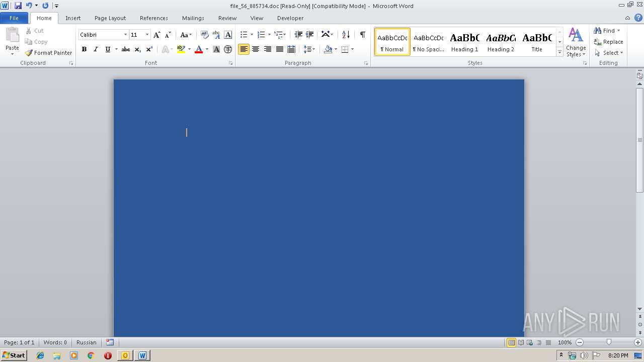
Task: Open Text Effects glowing A icon
Action: (165, 49)
